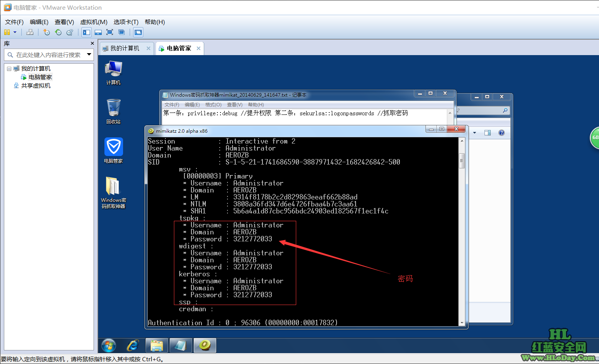
Task: Select the 回收站 recycle bin icon
Action: [x=113, y=111]
